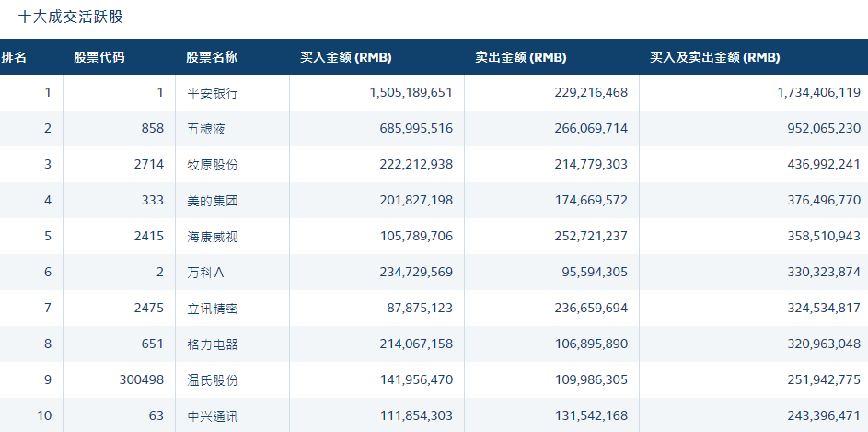Image resolution: width=868 pixels, height=432 pixels.
Task: Click the 买入金额 (RMB) column header
Action: (x=346, y=57)
